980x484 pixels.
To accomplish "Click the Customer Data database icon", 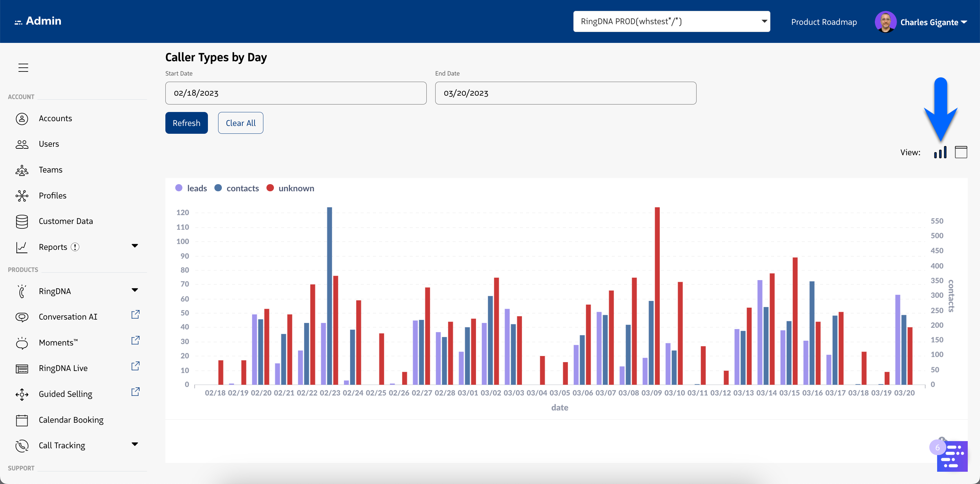I will point(22,222).
